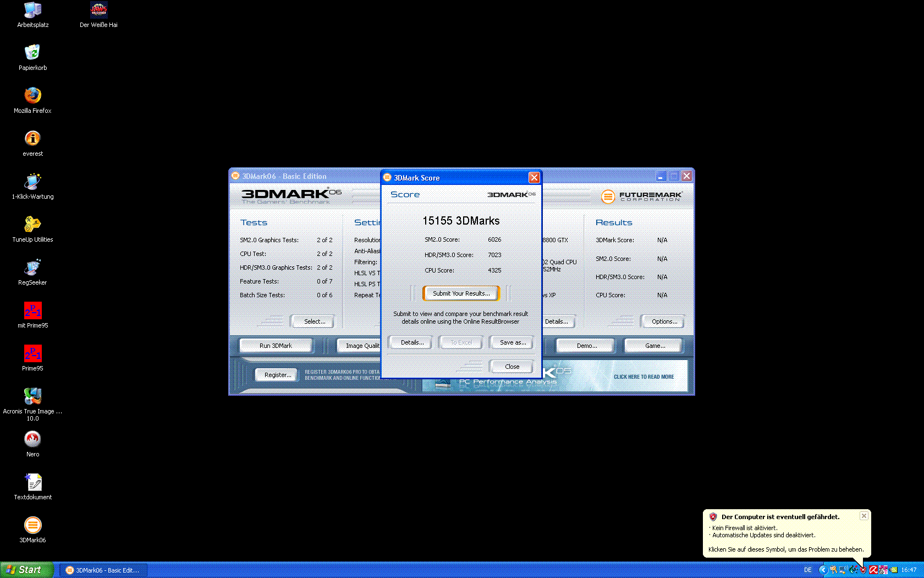Close the security warning balloon
924x578 pixels.
pos(864,516)
